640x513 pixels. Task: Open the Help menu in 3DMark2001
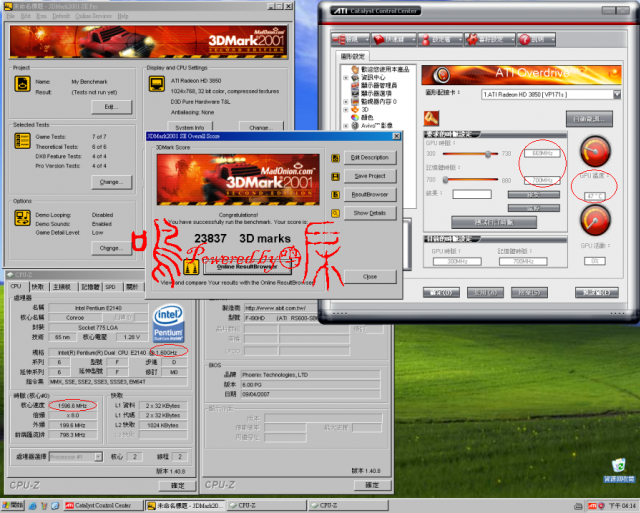tap(123, 16)
